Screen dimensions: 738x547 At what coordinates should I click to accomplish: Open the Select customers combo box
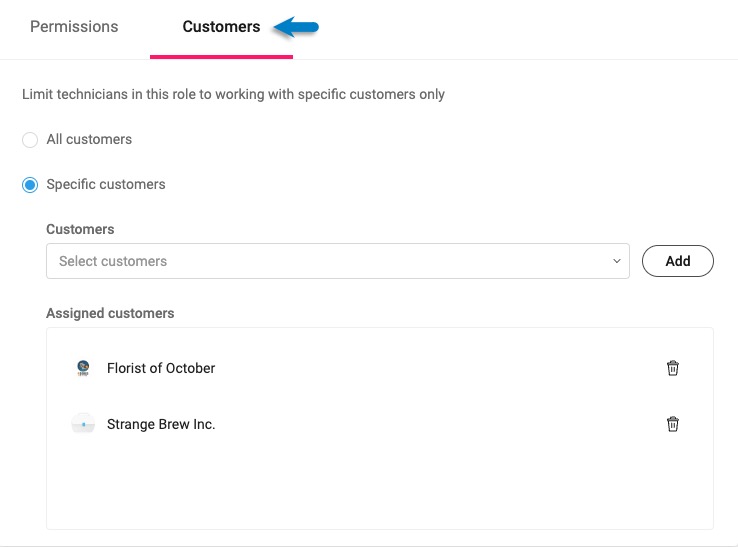coord(330,261)
